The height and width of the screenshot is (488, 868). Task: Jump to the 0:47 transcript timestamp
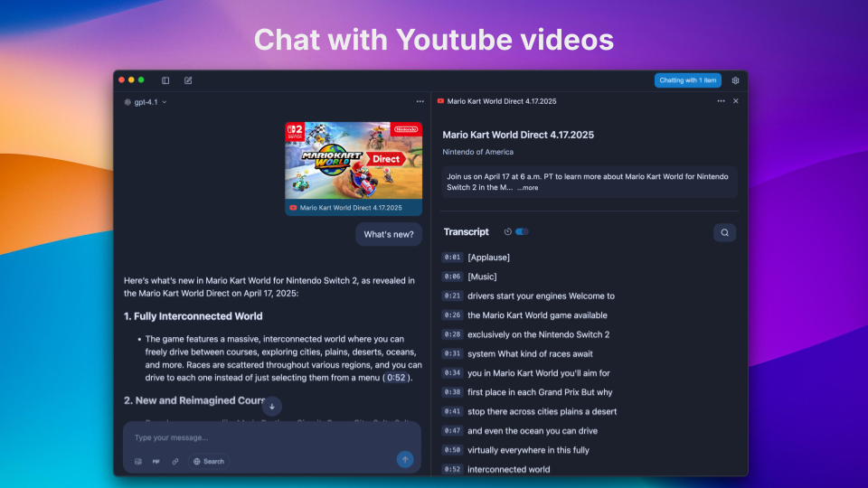[452, 430]
